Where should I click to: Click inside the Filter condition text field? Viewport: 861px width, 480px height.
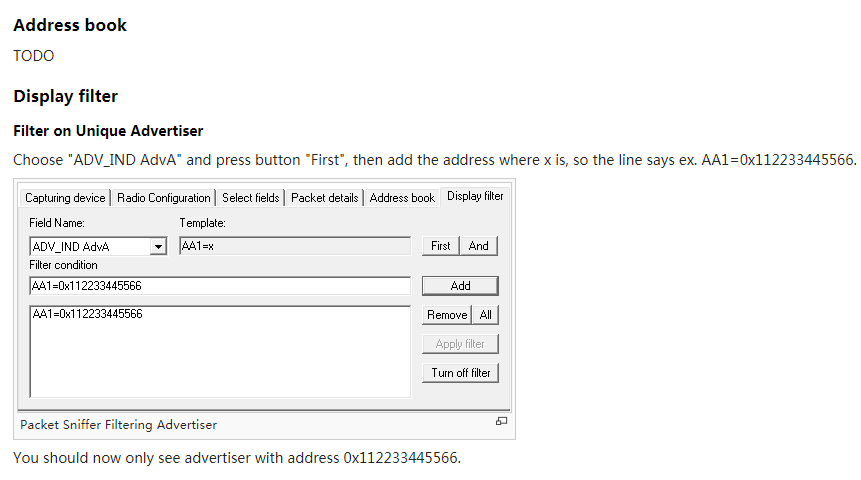(x=220, y=286)
